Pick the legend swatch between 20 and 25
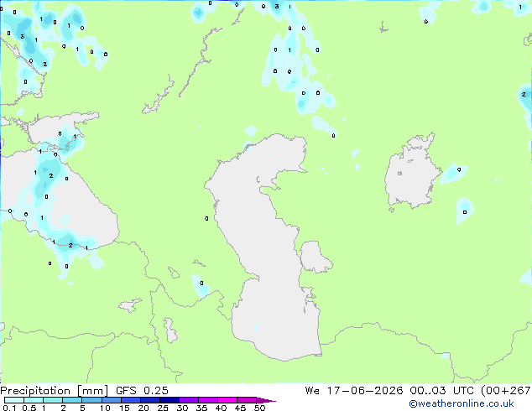 point(149,400)
